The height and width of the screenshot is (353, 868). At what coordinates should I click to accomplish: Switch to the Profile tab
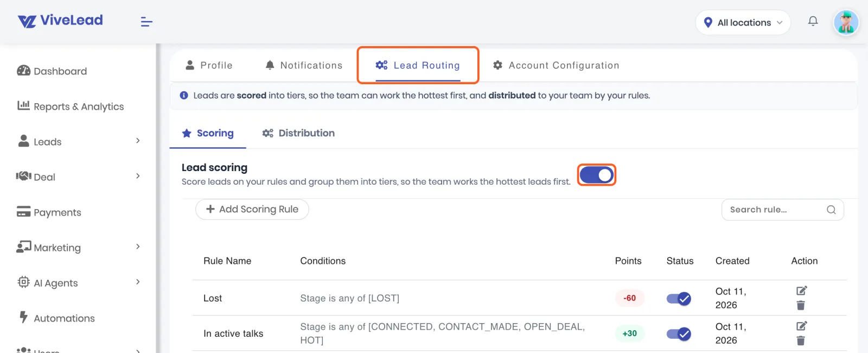pyautogui.click(x=209, y=65)
